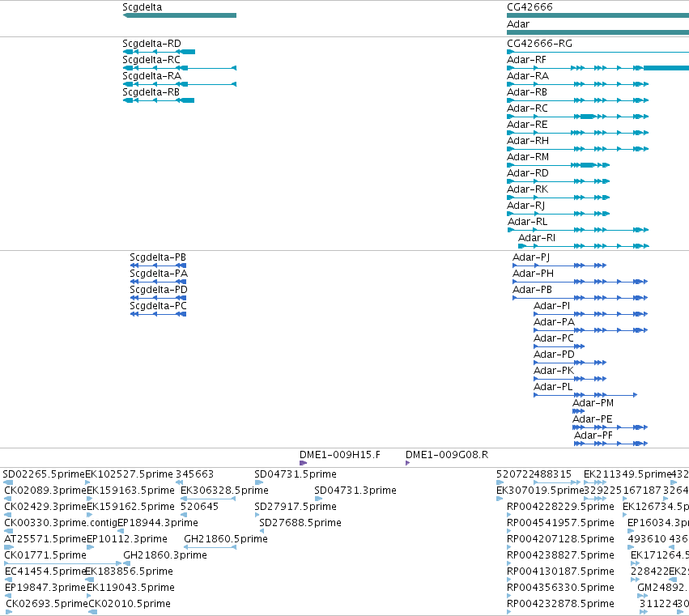Viewport: 689px width, 616px height.
Task: Select the Adar-RM transcript
Action: point(559,165)
